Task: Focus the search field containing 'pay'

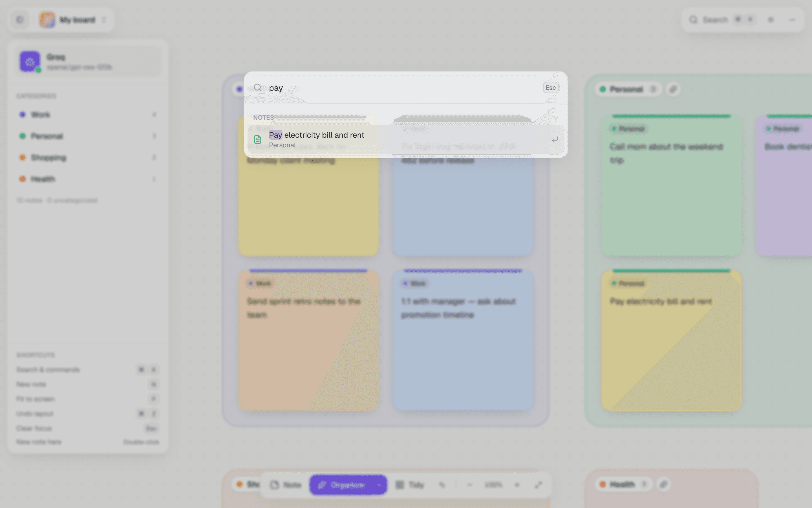Action: [x=403, y=88]
